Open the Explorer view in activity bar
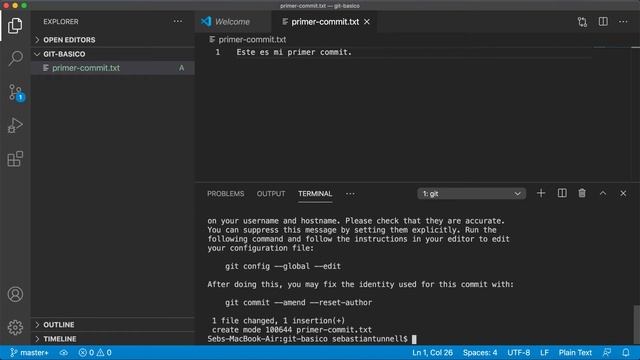Screen dimensions: 640x360 point(15,26)
